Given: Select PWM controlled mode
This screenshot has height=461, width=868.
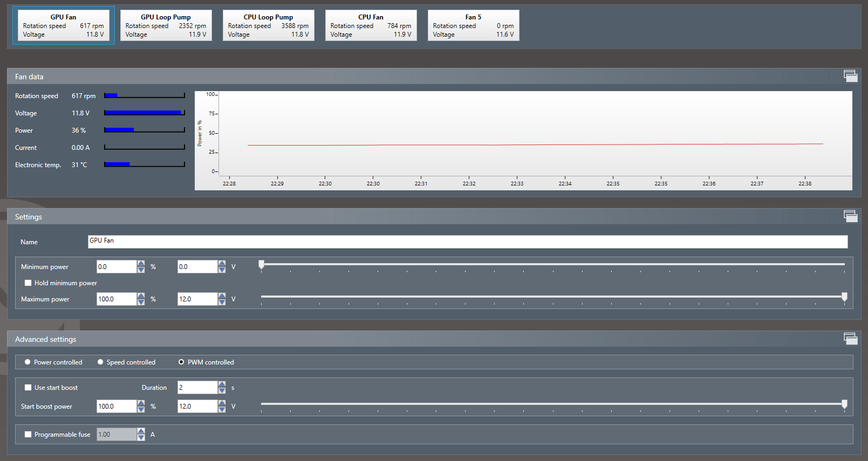Looking at the screenshot, I should pos(181,362).
